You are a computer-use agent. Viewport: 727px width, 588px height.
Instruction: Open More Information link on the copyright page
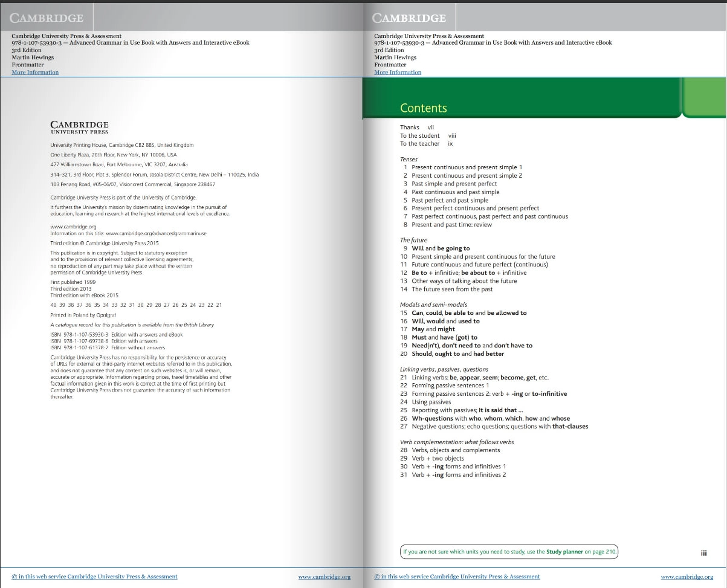click(x=35, y=73)
